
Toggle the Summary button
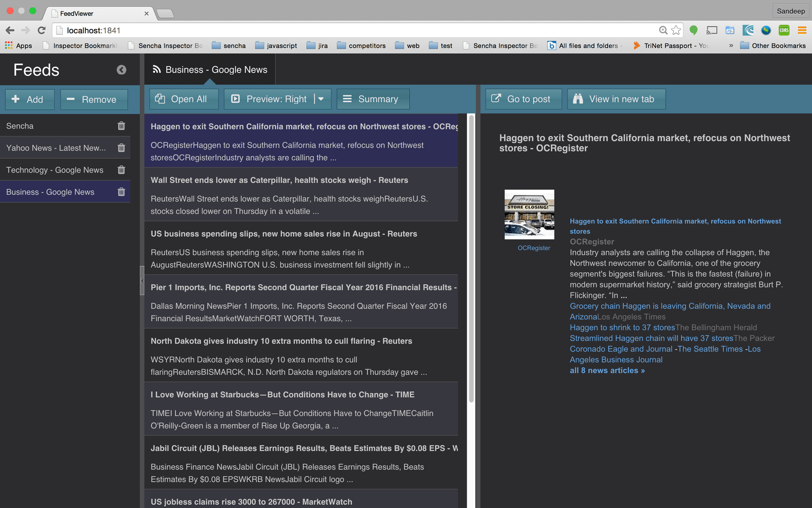point(373,99)
